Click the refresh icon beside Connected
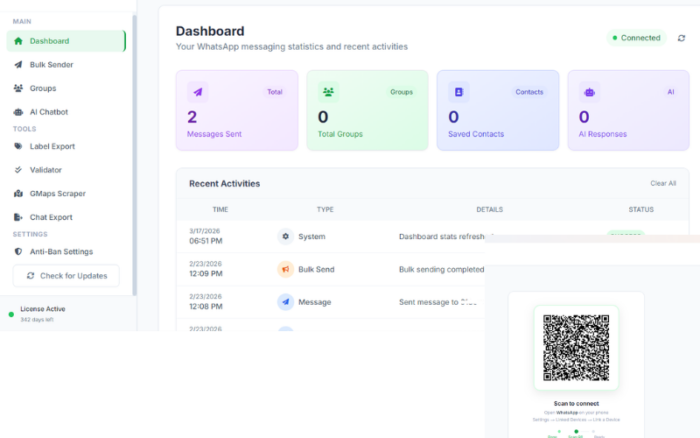 click(681, 38)
